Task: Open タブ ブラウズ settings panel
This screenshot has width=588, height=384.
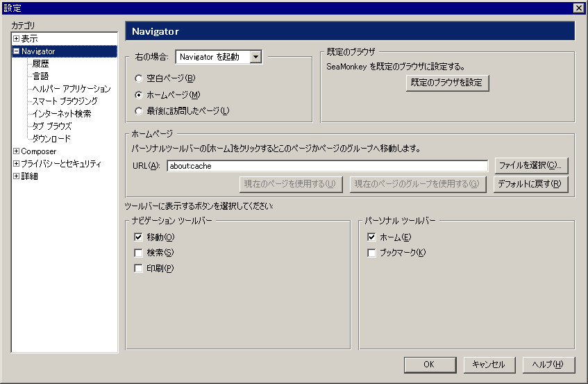Action: pos(52,126)
